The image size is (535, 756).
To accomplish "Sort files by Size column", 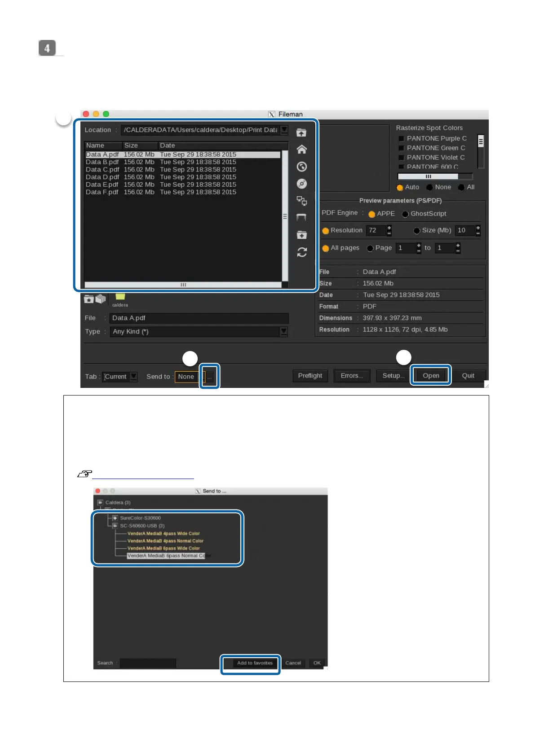I will [140, 145].
